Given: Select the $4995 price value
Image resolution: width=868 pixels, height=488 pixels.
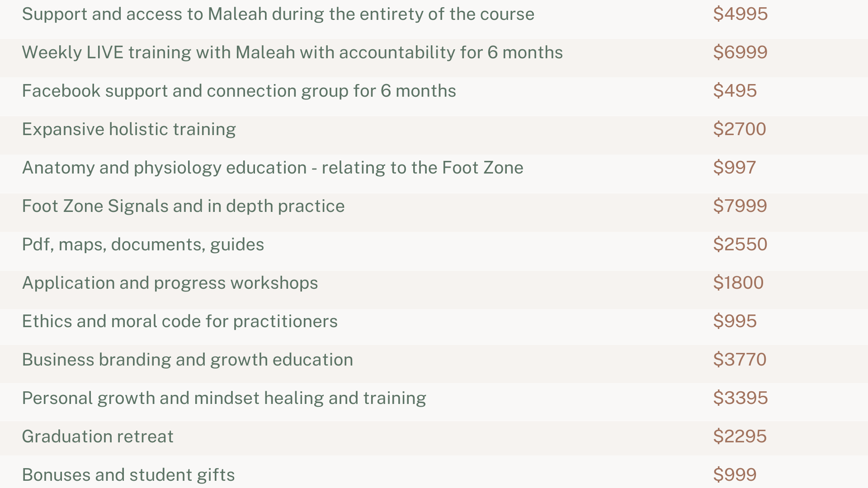Looking at the screenshot, I should coord(740,14).
